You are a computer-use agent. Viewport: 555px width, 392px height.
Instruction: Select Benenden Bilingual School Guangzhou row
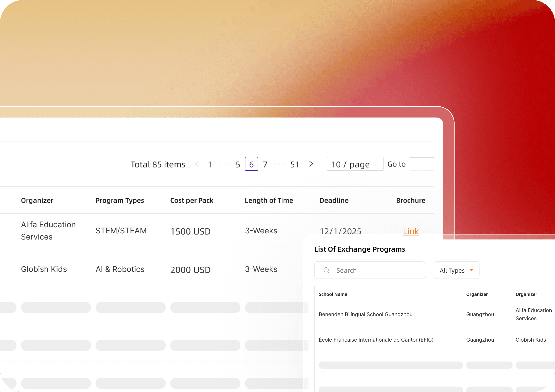435,314
